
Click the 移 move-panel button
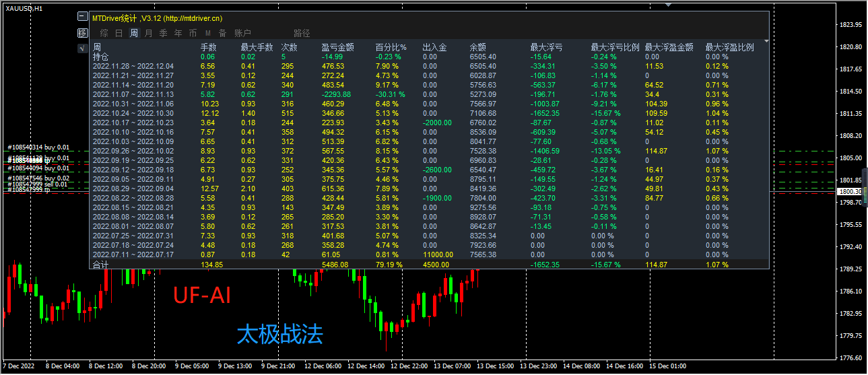pos(83,33)
